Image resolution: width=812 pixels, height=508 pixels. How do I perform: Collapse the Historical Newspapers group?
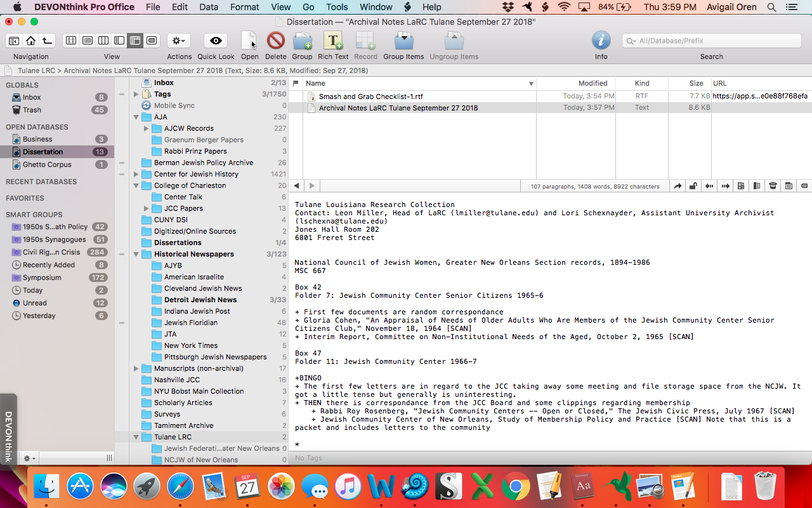136,254
